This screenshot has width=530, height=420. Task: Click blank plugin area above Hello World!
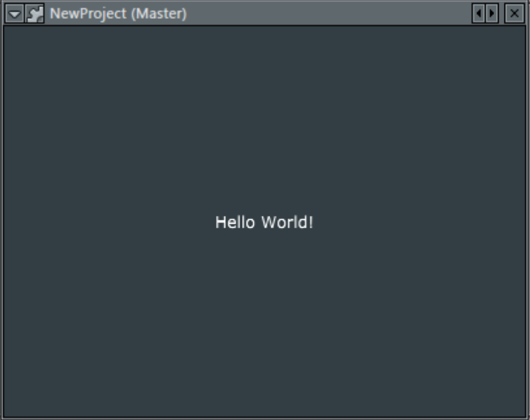coord(264,118)
